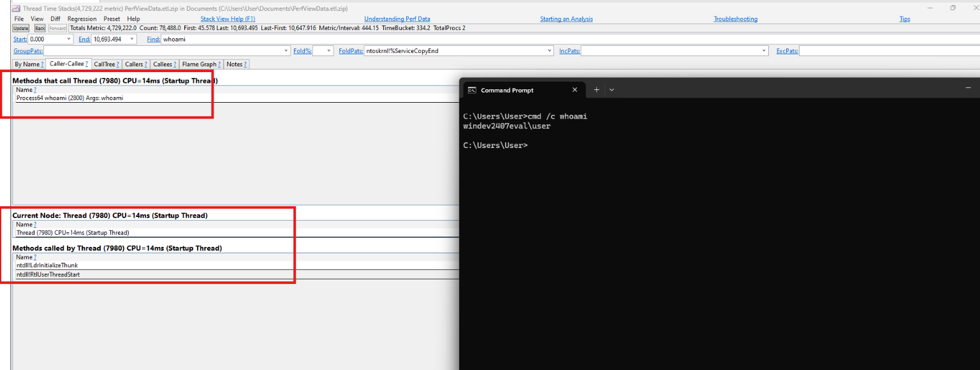Switch to the Notes tab
The height and width of the screenshot is (370, 980).
point(237,64)
